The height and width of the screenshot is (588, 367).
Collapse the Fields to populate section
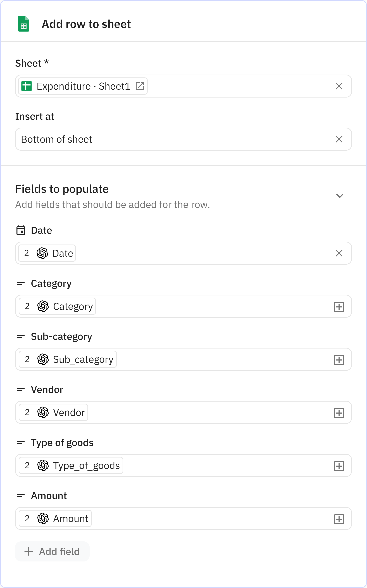click(340, 195)
